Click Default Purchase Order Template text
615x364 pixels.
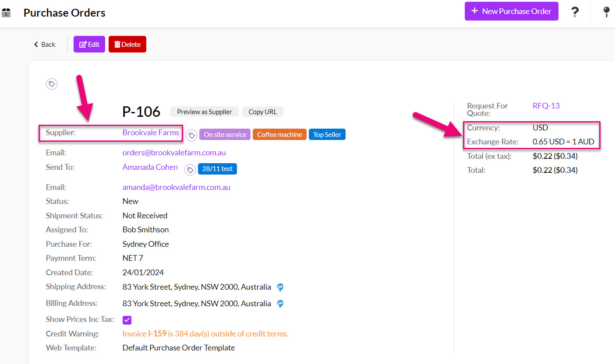179,348
